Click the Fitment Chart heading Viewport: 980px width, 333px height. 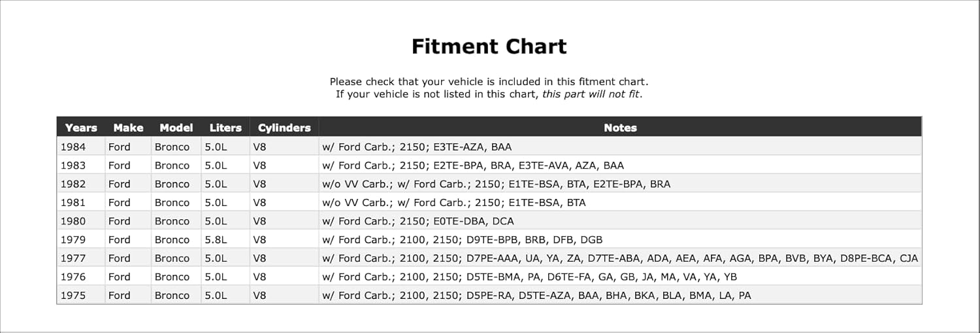(x=489, y=46)
